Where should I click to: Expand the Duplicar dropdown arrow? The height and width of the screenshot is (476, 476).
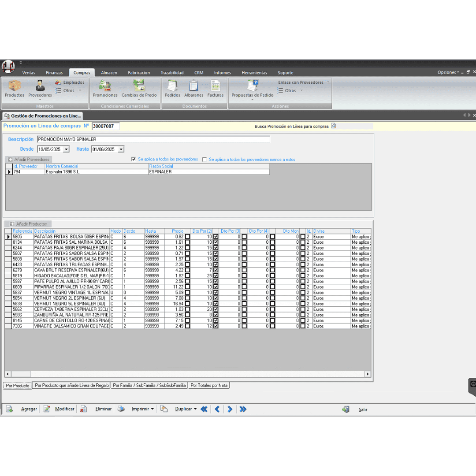[195, 409]
